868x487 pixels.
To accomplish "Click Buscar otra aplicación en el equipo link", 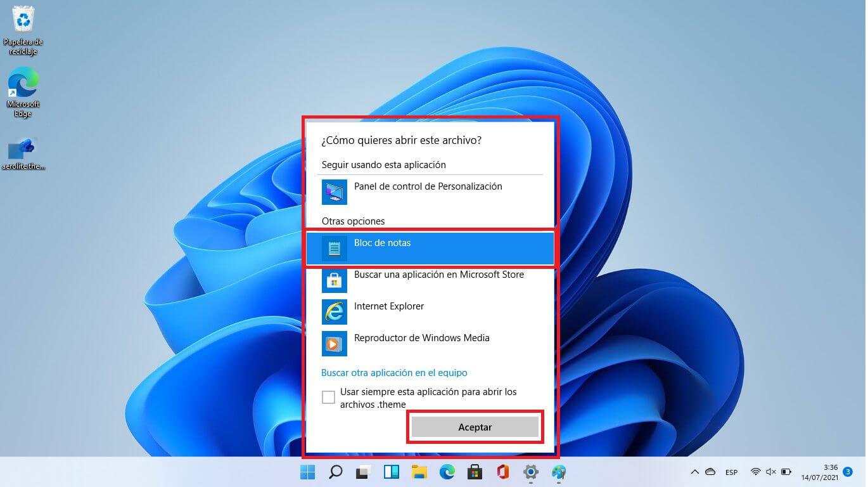I will tap(394, 373).
